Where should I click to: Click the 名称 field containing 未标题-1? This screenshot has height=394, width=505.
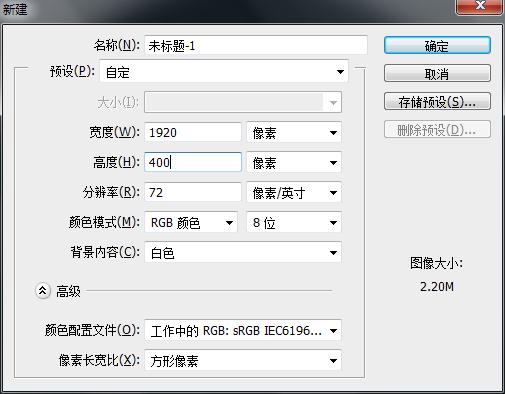click(256, 45)
